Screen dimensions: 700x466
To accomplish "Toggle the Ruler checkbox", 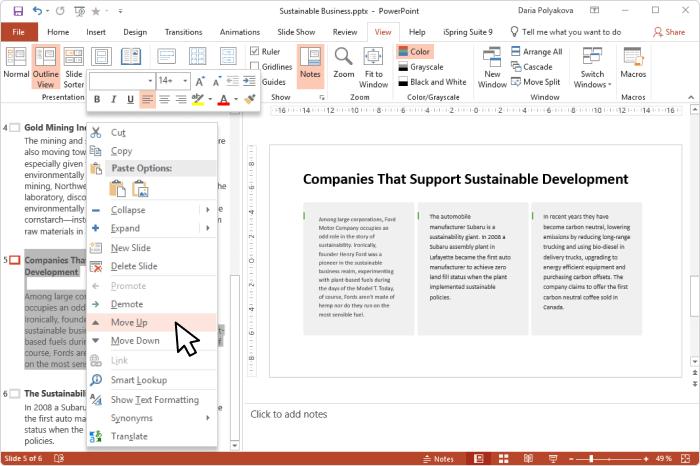I will [x=255, y=51].
